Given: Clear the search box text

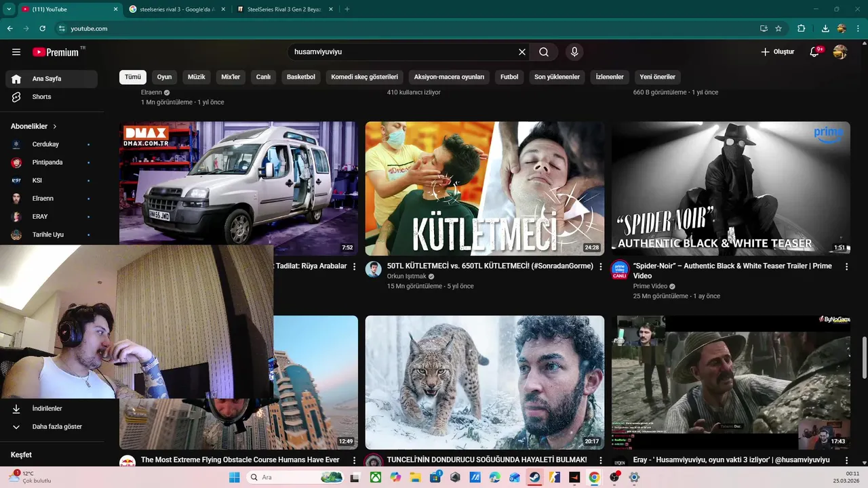Looking at the screenshot, I should click(522, 52).
